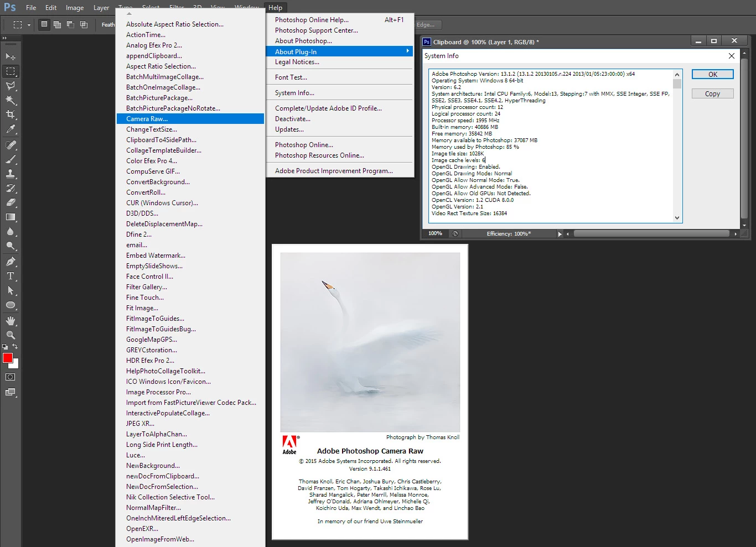The width and height of the screenshot is (756, 547).
Task: Select the Hand tool
Action: (x=11, y=321)
